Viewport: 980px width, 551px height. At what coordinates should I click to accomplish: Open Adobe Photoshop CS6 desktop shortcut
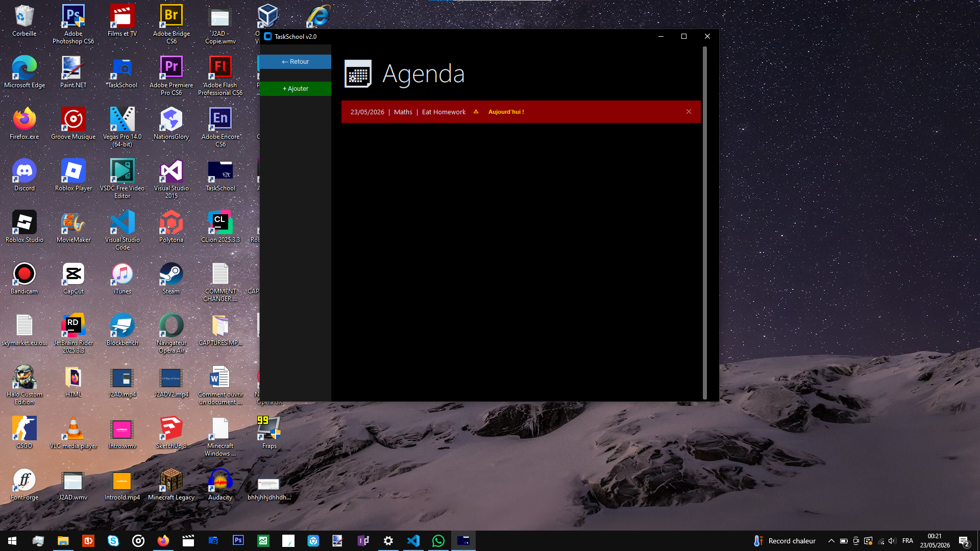click(x=73, y=24)
